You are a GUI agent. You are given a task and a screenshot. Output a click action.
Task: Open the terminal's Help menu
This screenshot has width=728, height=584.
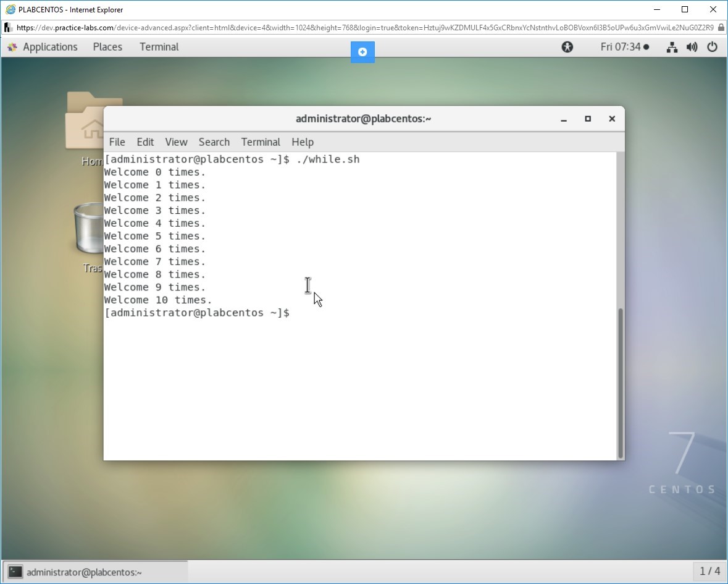303,142
